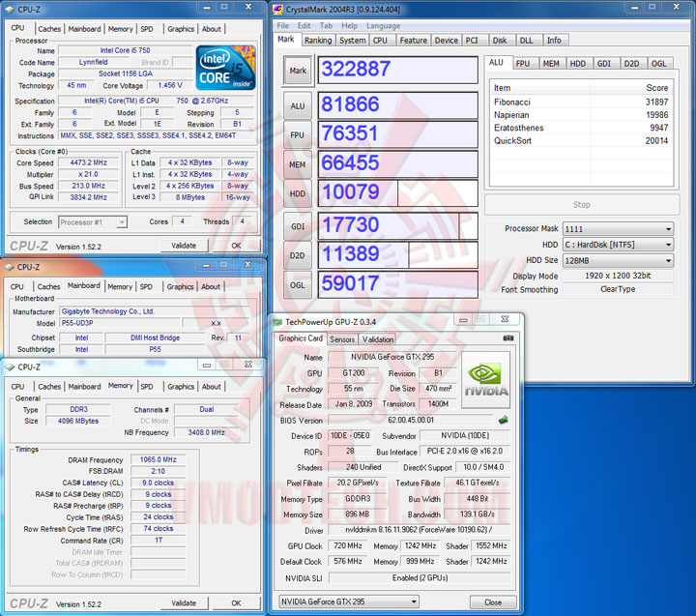Screen dimensions: 696x616
Task: Click the Close button in GPU-Z
Action: tap(493, 602)
